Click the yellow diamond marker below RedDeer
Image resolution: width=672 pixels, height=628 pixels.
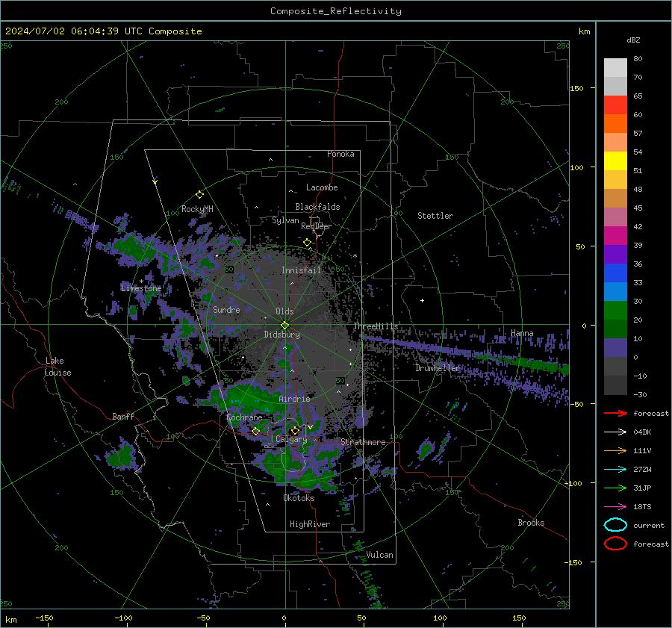click(x=308, y=243)
